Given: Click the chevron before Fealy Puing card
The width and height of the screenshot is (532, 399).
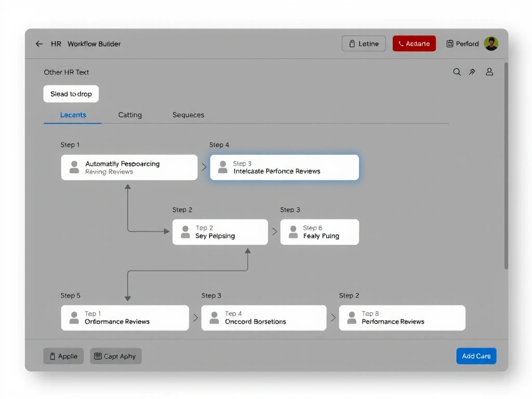Looking at the screenshot, I should [274, 232].
